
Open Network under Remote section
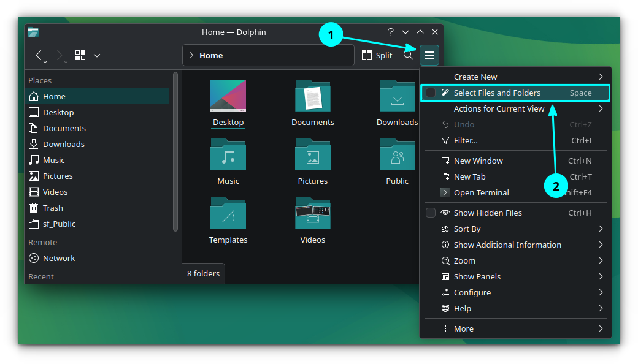pyautogui.click(x=59, y=258)
